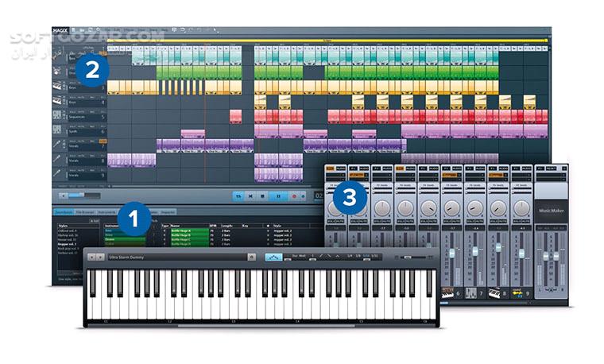Open orange insert effect slot on mixer channel 8

(495, 175)
